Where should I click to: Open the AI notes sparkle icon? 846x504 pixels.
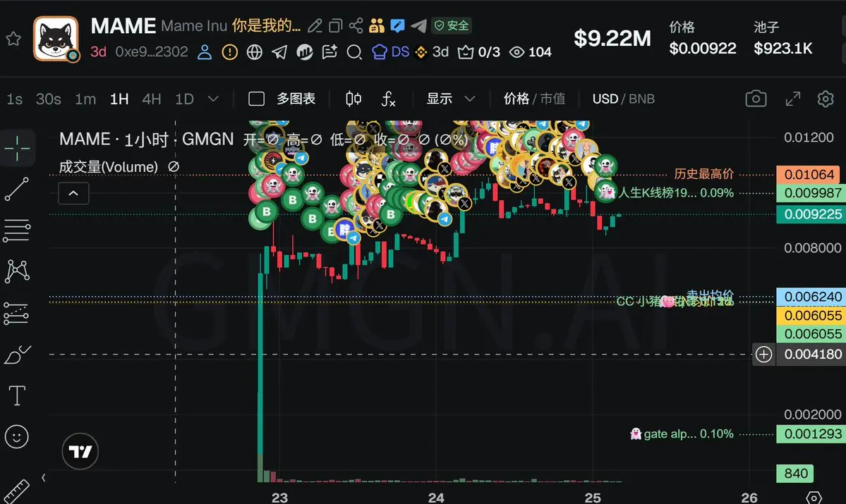(x=329, y=51)
